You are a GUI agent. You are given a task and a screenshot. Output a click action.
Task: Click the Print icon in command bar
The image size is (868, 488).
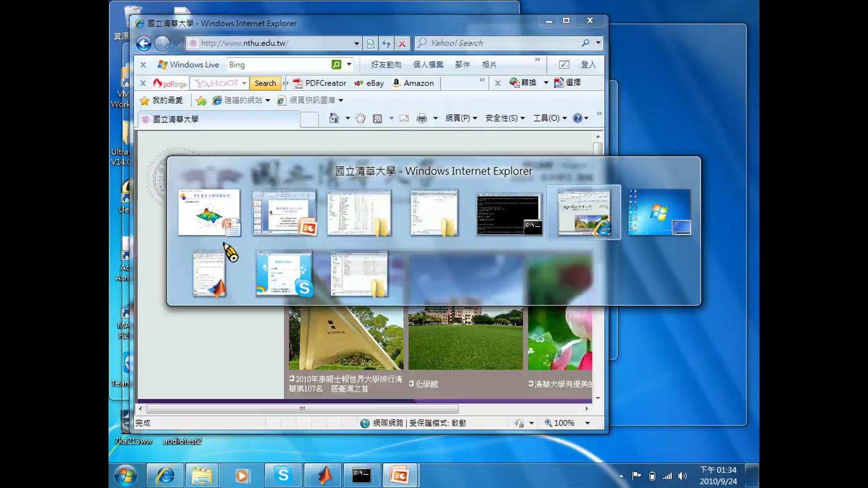coord(422,118)
